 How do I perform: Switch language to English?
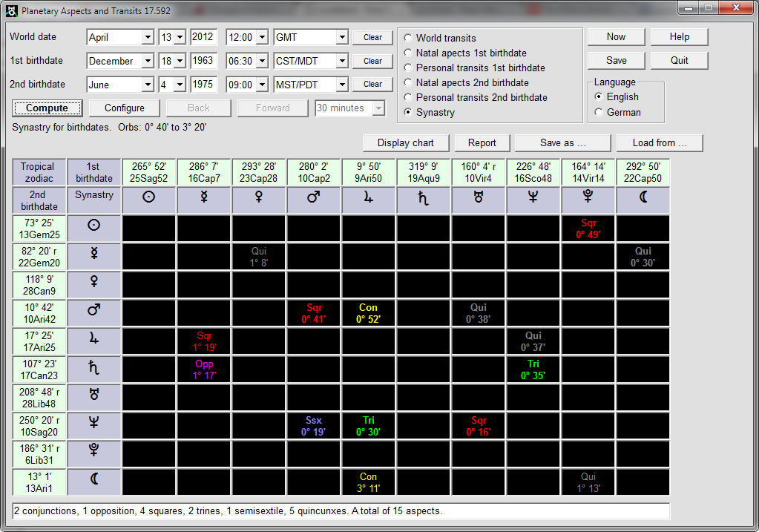pyautogui.click(x=599, y=96)
